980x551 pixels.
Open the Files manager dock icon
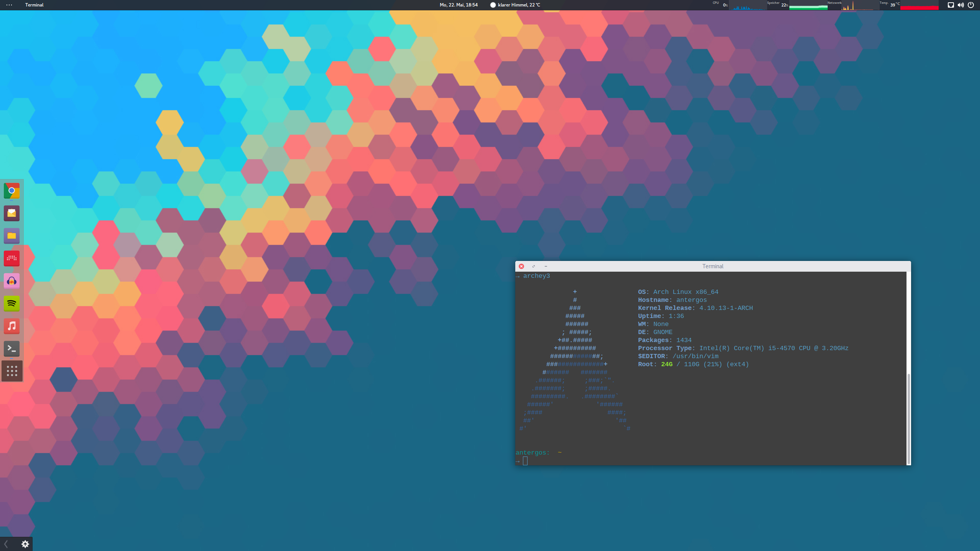(x=11, y=236)
